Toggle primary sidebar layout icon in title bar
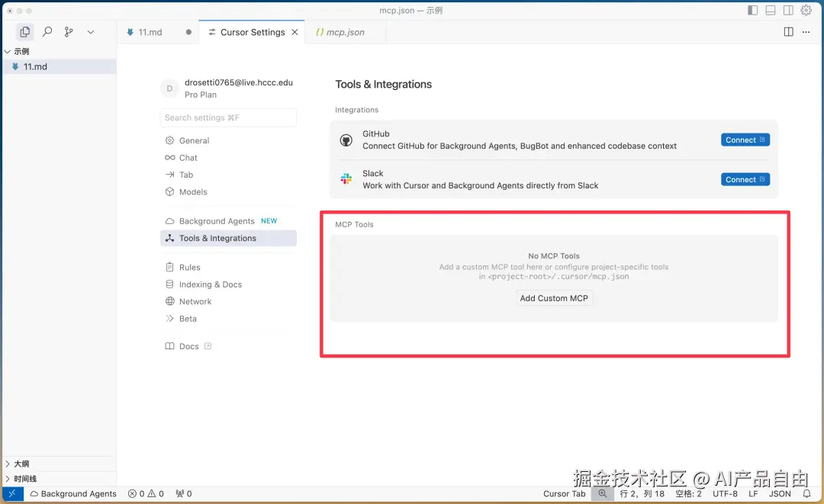Viewport: 824px width, 504px height. click(752, 10)
